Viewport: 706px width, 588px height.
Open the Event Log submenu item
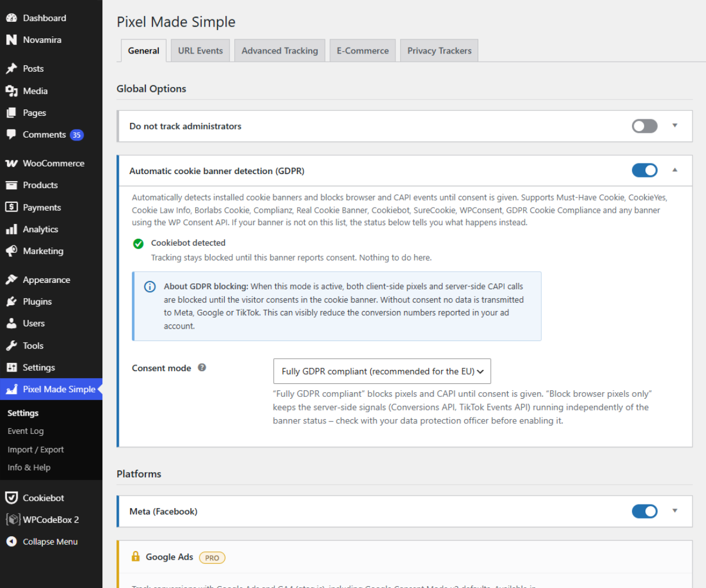click(25, 431)
